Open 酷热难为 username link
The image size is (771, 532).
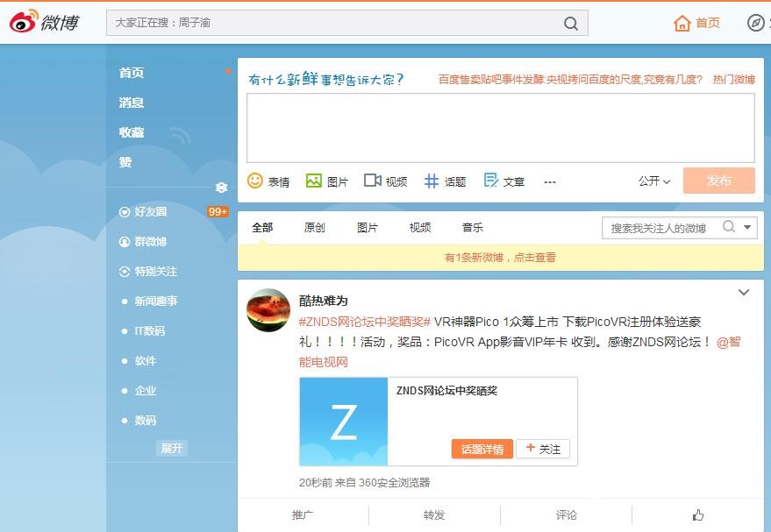323,301
